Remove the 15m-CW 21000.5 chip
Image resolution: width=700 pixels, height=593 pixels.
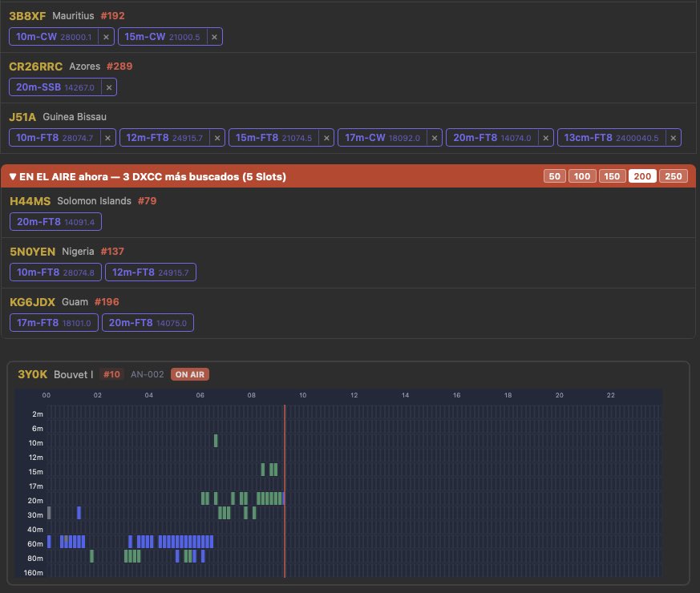tap(214, 37)
